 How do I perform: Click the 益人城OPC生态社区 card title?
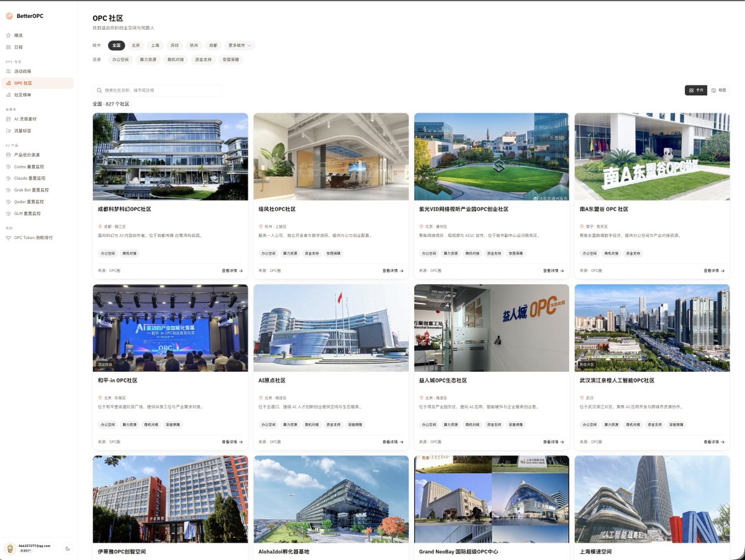[443, 381]
